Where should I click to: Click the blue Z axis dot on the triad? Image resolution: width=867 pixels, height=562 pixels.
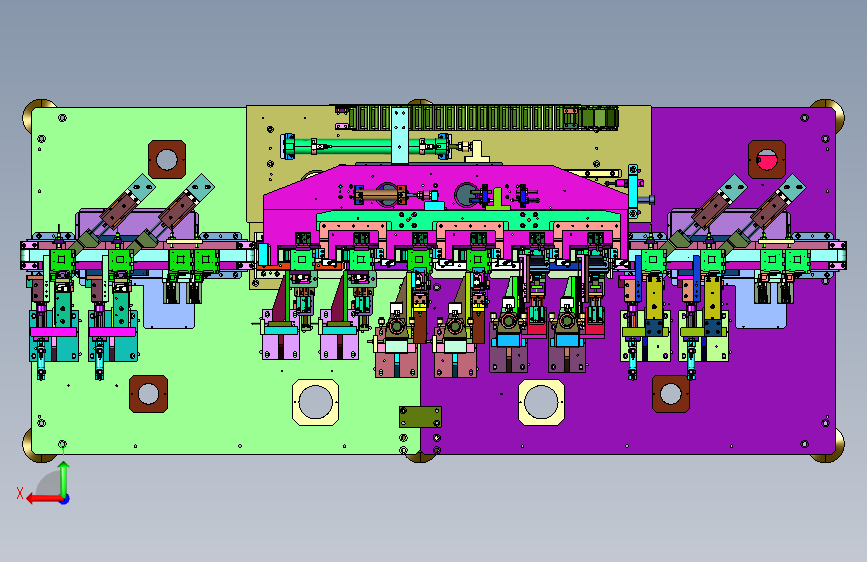(x=65, y=500)
